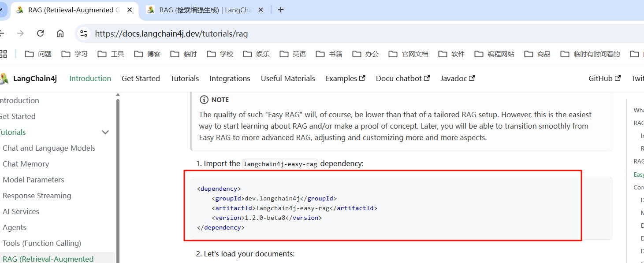
Task: Select Tools (Function Calling) in sidebar
Action: point(42,243)
